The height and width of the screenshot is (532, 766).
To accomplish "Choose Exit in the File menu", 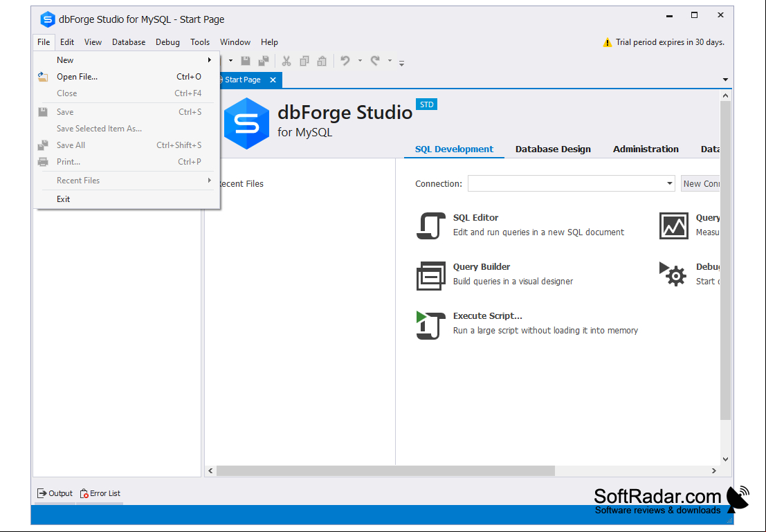I will click(x=127, y=199).
